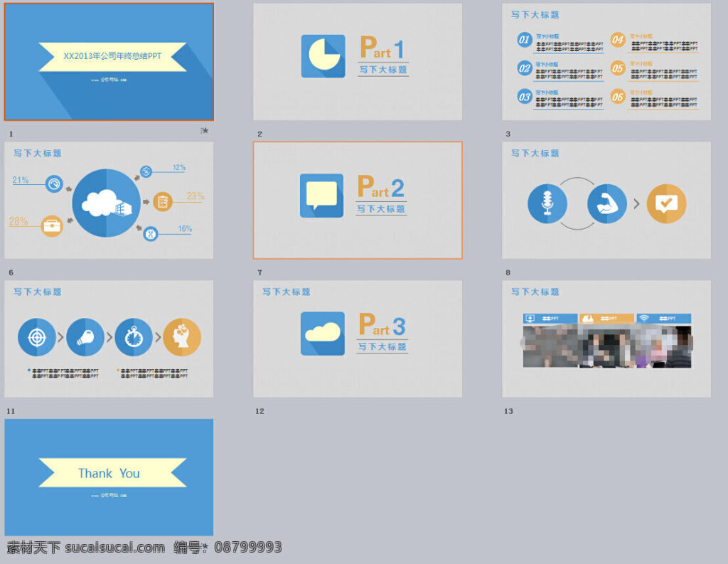Click the blue 01 numbered circle
728x564 pixels.
524,40
